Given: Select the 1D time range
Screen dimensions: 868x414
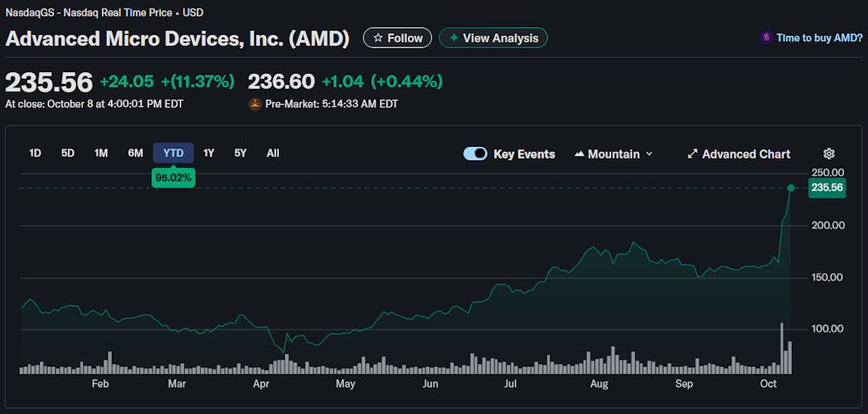Looking at the screenshot, I should click(35, 153).
